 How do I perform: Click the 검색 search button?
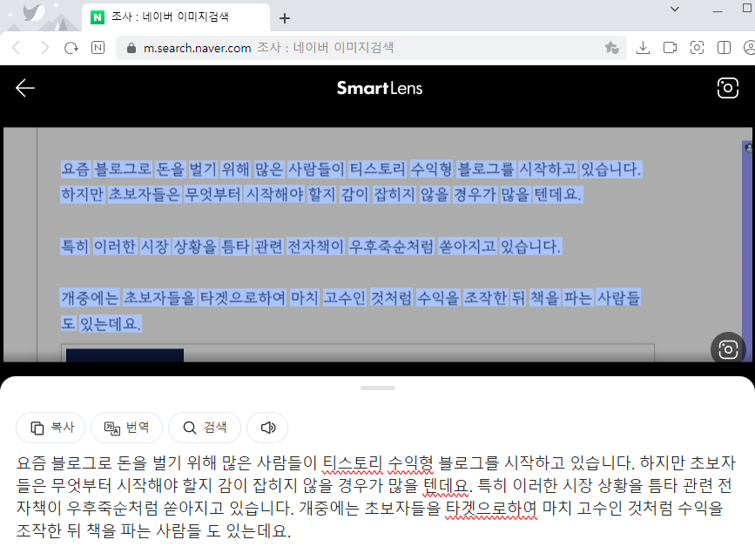click(x=203, y=428)
